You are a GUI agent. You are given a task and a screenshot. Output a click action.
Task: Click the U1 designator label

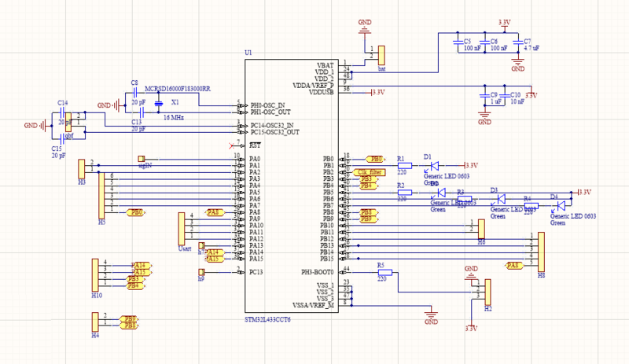248,52
